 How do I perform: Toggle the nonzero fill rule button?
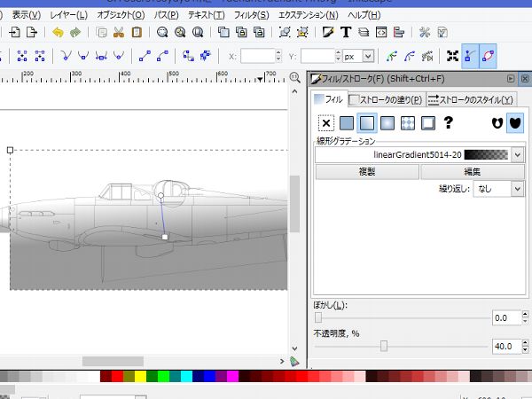[x=513, y=123]
